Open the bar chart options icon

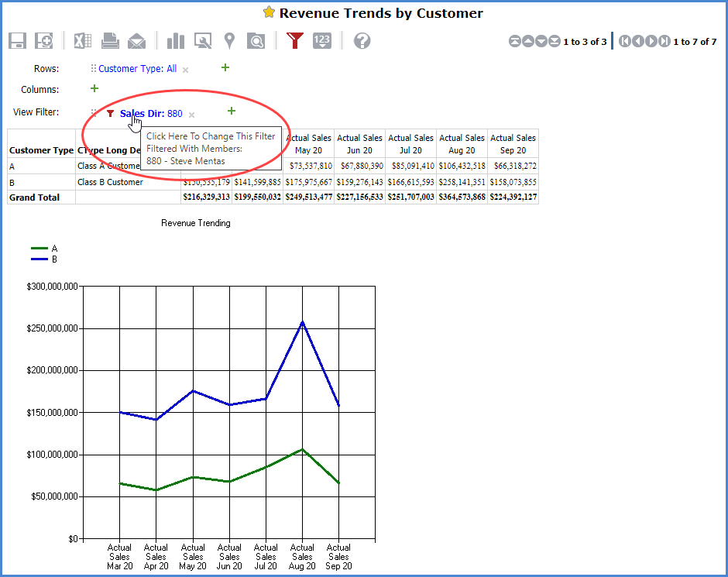[177, 41]
